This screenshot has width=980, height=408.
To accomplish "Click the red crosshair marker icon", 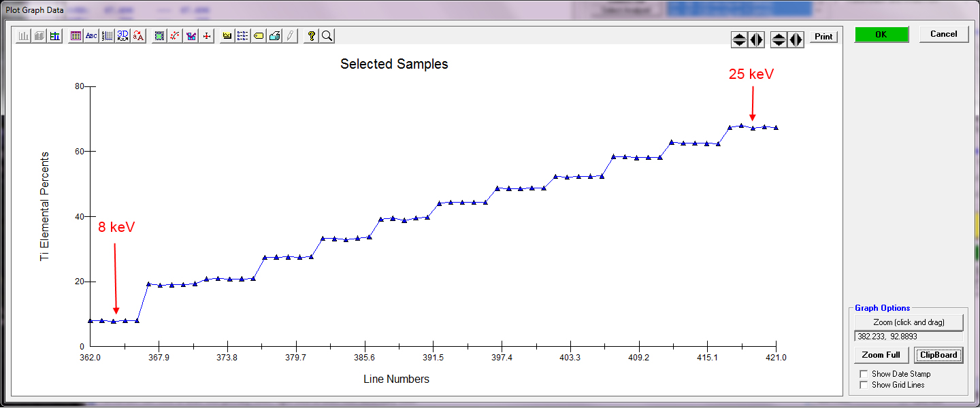I will coord(206,36).
